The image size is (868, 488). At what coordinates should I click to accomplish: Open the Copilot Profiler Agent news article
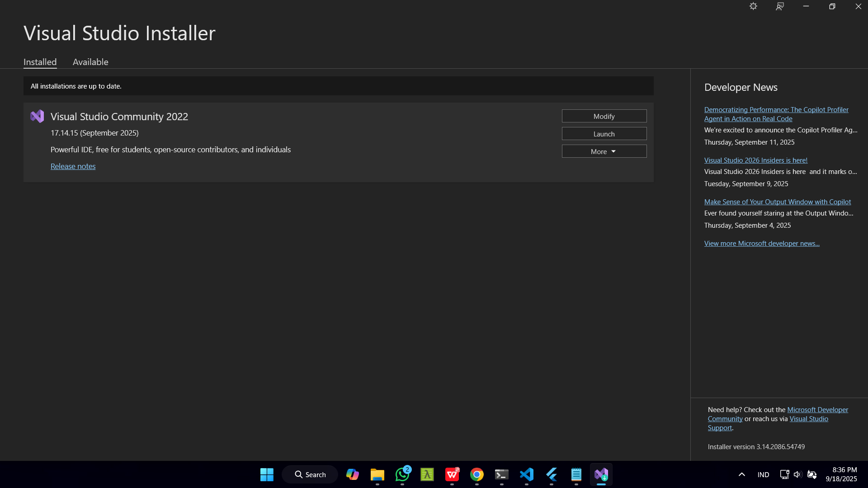776,114
